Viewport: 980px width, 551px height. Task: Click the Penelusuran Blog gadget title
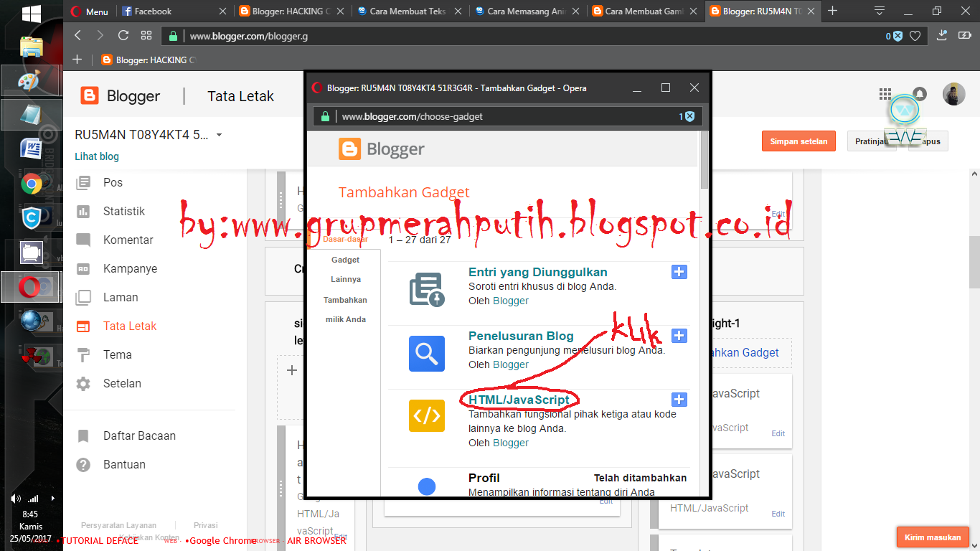[x=521, y=336]
